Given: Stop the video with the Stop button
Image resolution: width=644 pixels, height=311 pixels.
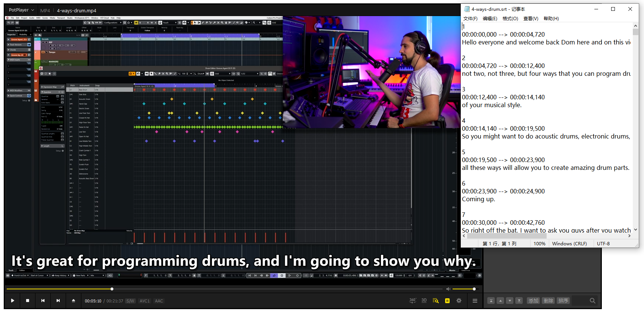Looking at the screenshot, I should (28, 301).
